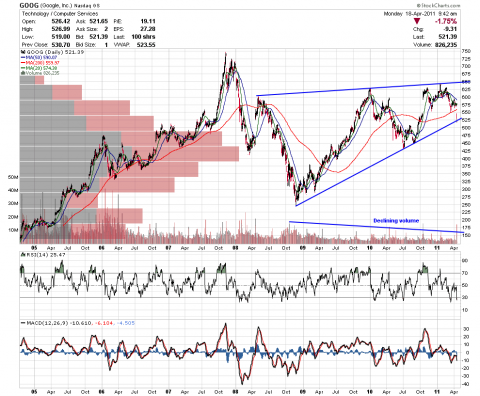The width and height of the screenshot is (480, 396).
Task: Select the Prev Close value 530.70
Action: [61, 45]
